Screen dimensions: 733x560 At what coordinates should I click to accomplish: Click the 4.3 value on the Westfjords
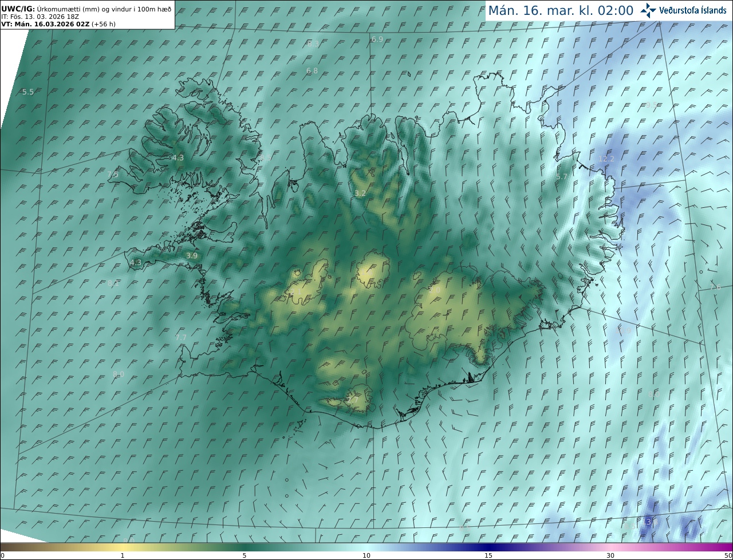pyautogui.click(x=178, y=158)
